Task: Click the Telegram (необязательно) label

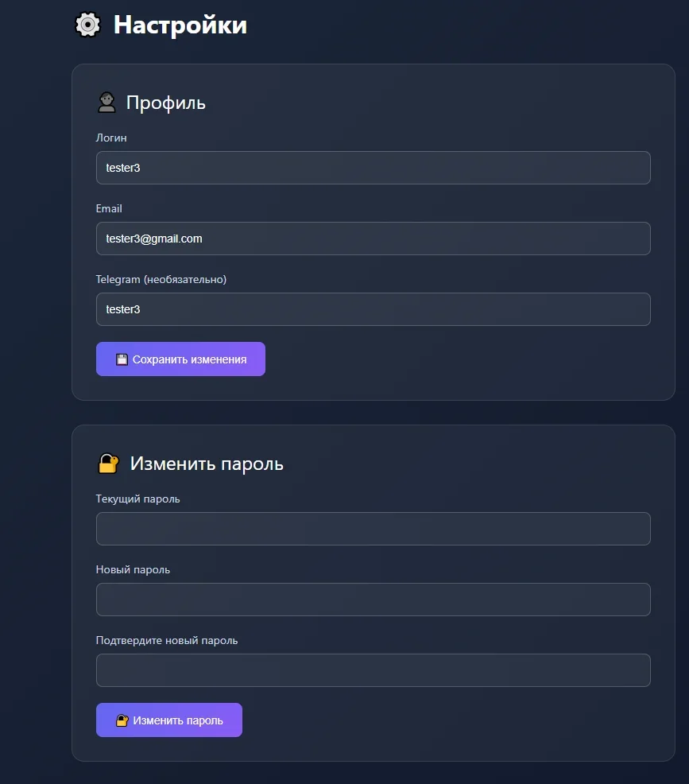Action: 161,279
